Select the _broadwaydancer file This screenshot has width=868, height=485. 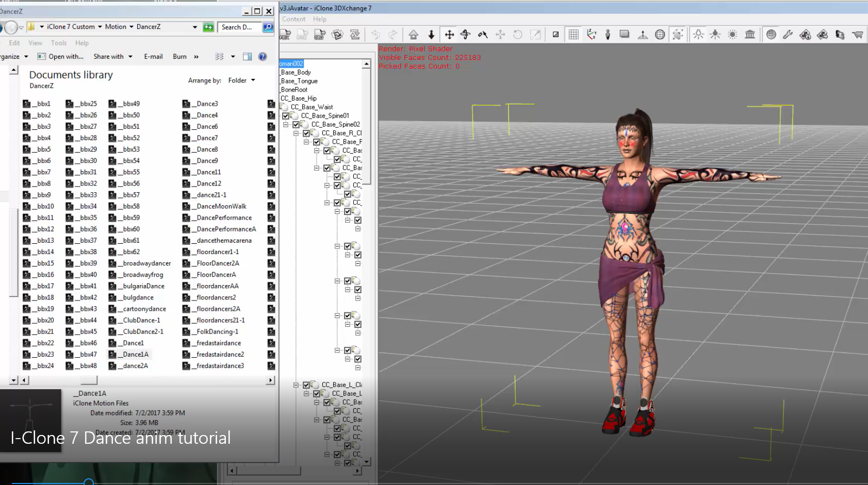click(x=140, y=263)
